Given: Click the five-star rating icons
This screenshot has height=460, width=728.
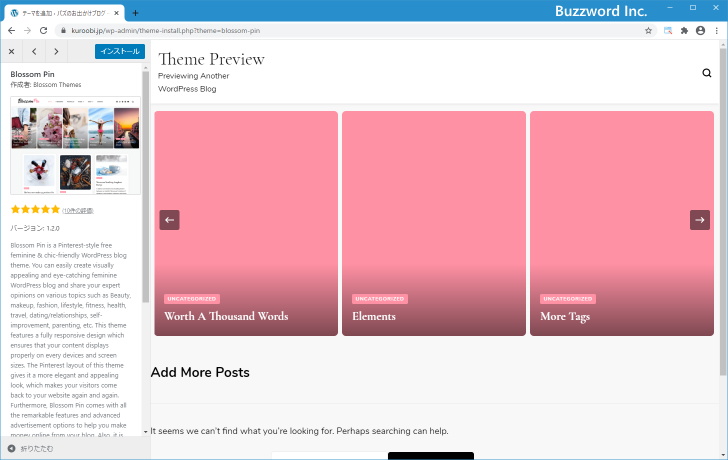Looking at the screenshot, I should pyautogui.click(x=35, y=210).
